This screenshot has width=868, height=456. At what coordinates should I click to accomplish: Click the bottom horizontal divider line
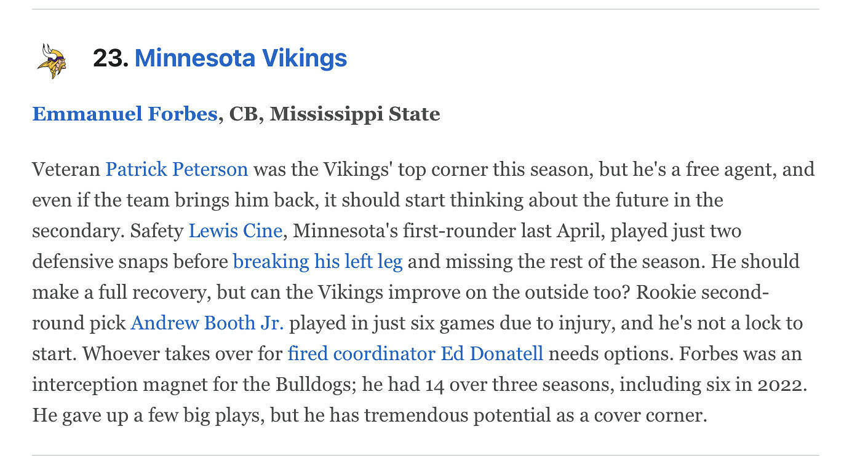click(424, 455)
